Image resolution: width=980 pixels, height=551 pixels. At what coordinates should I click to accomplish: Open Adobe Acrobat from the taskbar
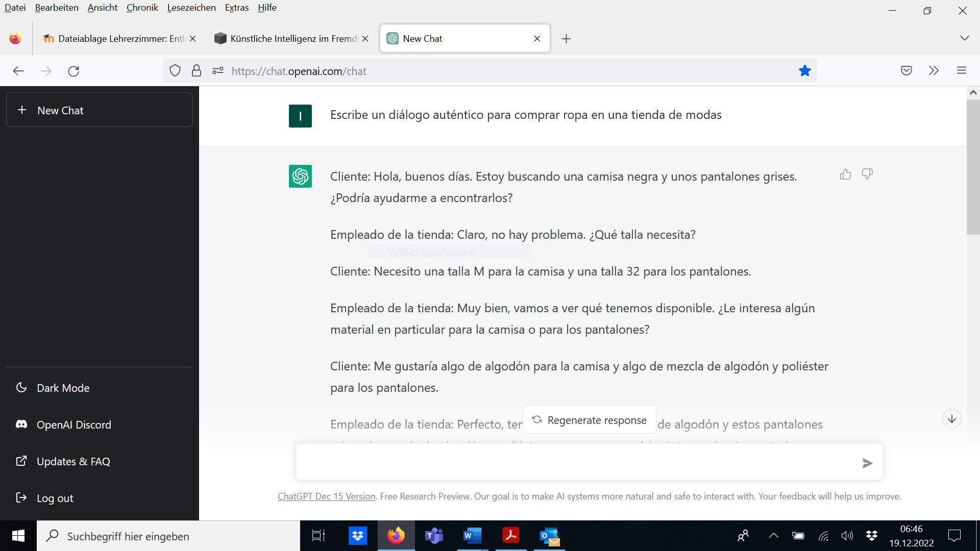(511, 536)
